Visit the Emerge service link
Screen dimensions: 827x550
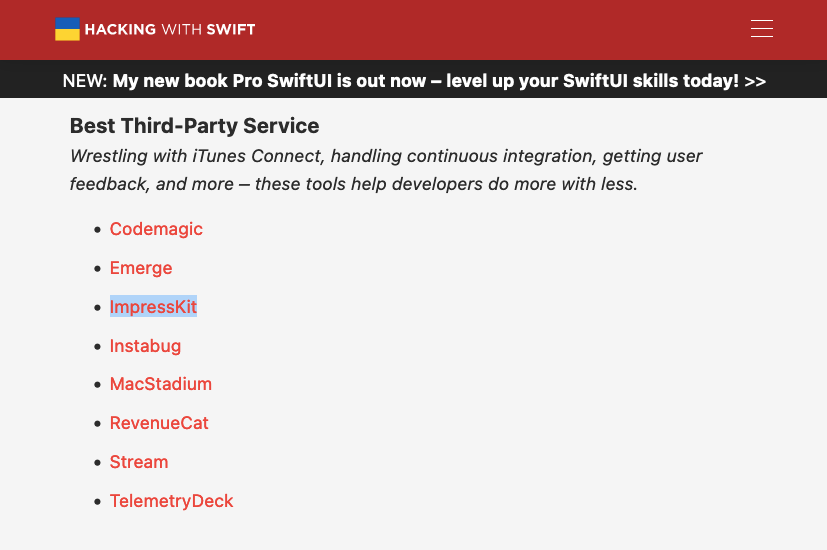(141, 268)
